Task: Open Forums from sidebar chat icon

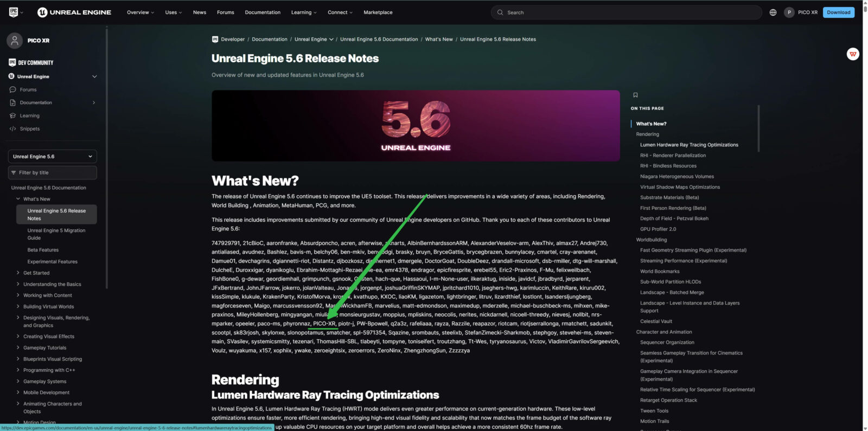Action: (x=13, y=89)
